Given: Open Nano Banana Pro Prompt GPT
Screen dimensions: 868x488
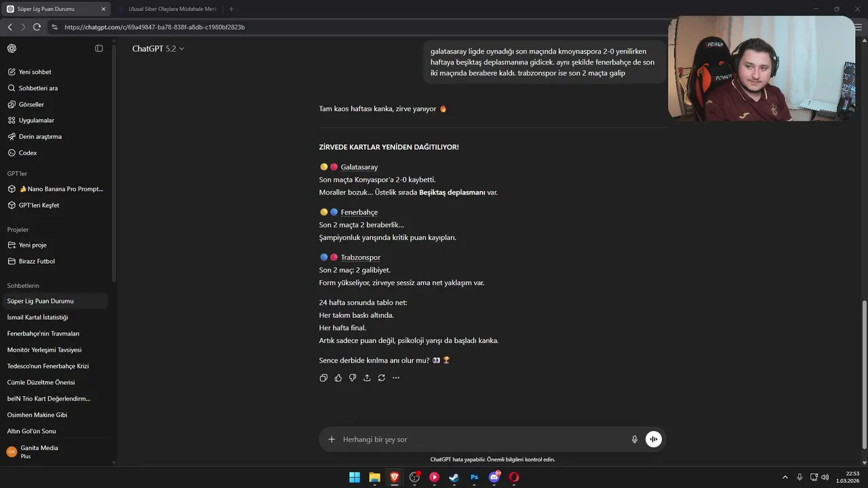Looking at the screenshot, I should click(54, 189).
